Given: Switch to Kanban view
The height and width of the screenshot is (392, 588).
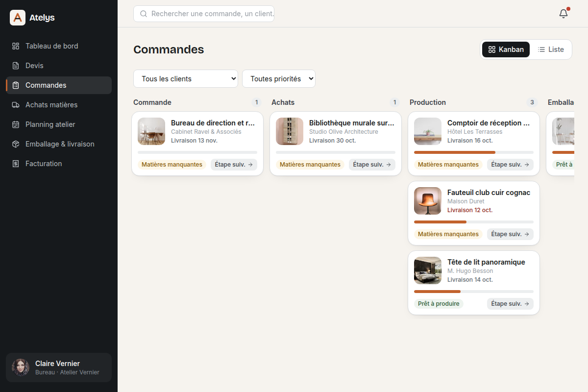Looking at the screenshot, I should coord(506,49).
